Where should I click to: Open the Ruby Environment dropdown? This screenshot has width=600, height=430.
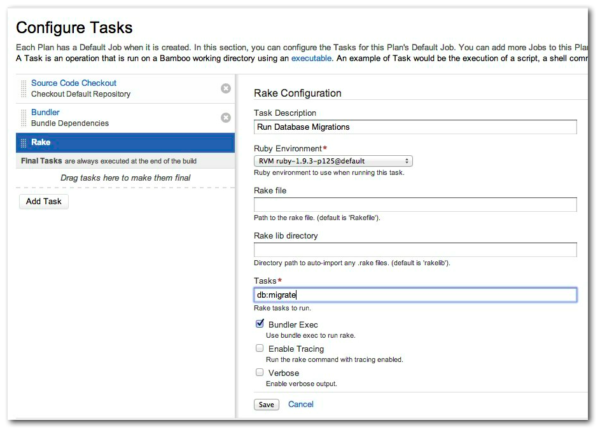pos(334,160)
